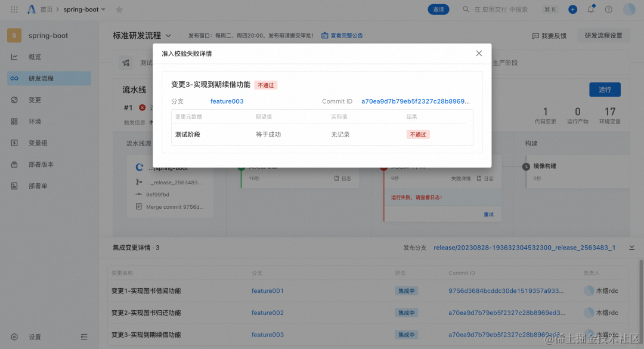Click commit 8ef99fbd in pipeline source

(157, 194)
